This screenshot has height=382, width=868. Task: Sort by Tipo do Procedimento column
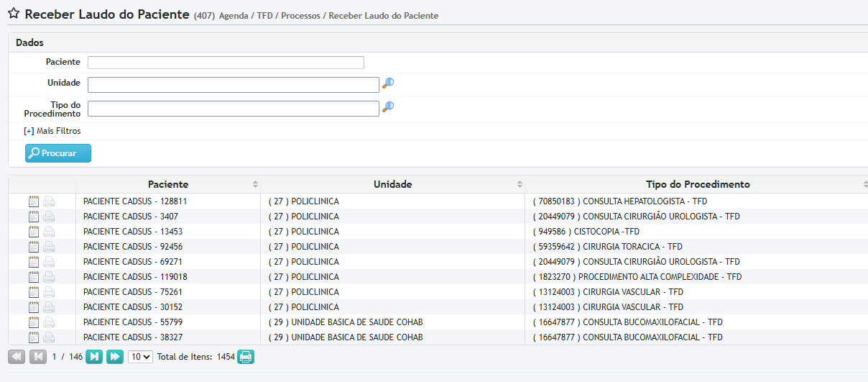tap(697, 184)
